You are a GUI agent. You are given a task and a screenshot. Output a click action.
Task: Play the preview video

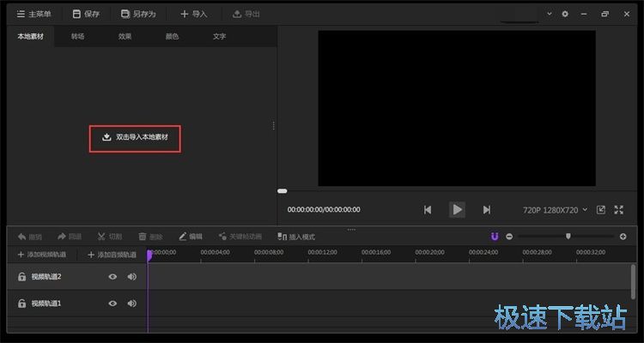457,209
